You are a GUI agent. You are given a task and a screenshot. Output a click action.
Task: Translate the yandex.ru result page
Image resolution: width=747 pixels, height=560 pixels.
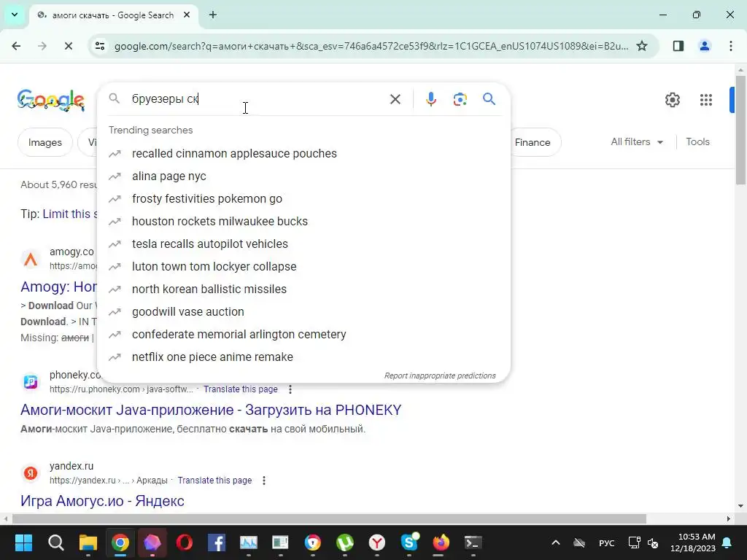[x=214, y=480]
